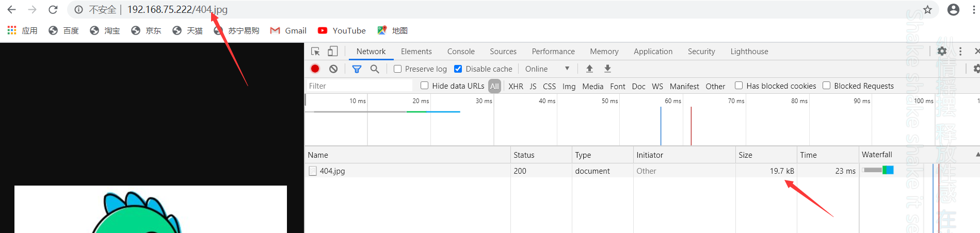
Task: Sort requests by Size column
Action: tap(766, 155)
